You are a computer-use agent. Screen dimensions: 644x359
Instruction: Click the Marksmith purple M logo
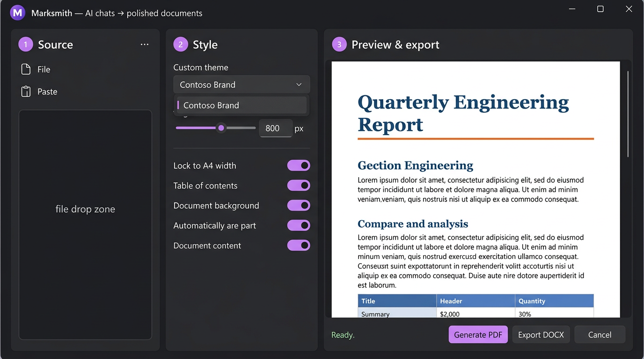pos(17,13)
